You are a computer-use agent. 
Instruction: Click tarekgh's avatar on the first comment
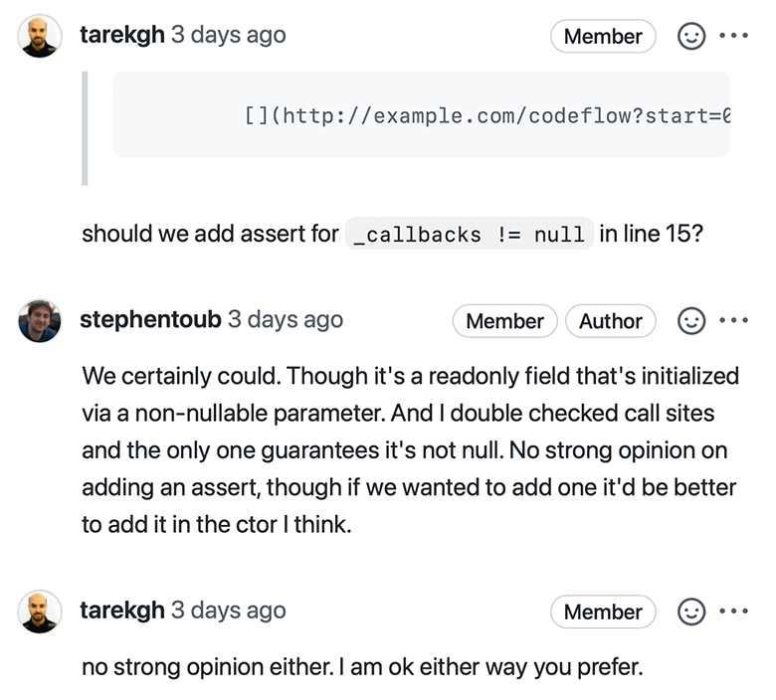pos(40,36)
